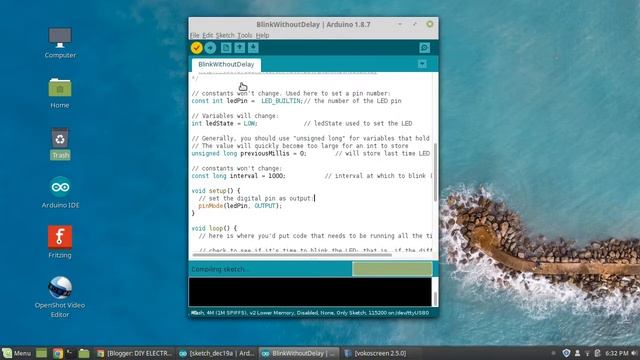Select the Home folder desktop icon
Screen dimensions: 640x360
pos(60,93)
